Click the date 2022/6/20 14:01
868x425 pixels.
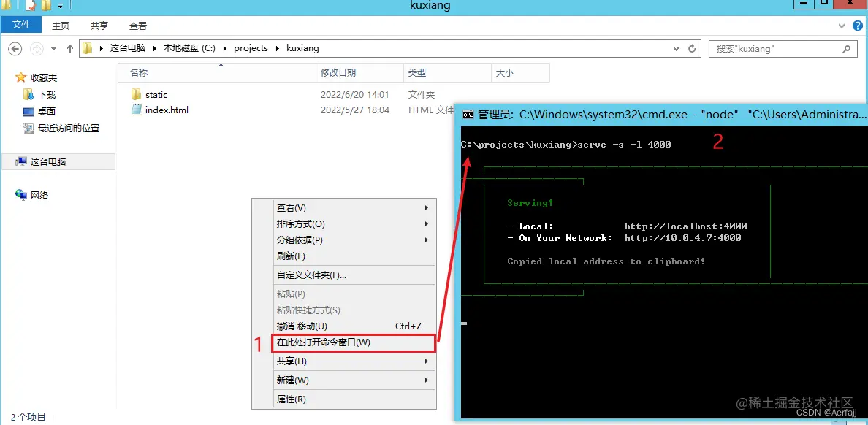coord(355,95)
